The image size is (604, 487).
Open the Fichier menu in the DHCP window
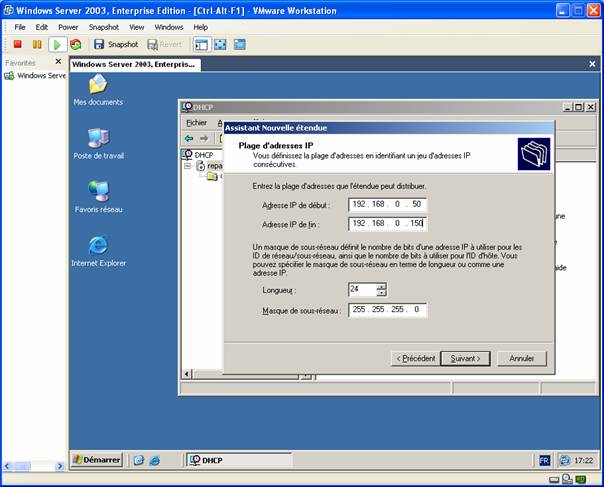tap(196, 123)
